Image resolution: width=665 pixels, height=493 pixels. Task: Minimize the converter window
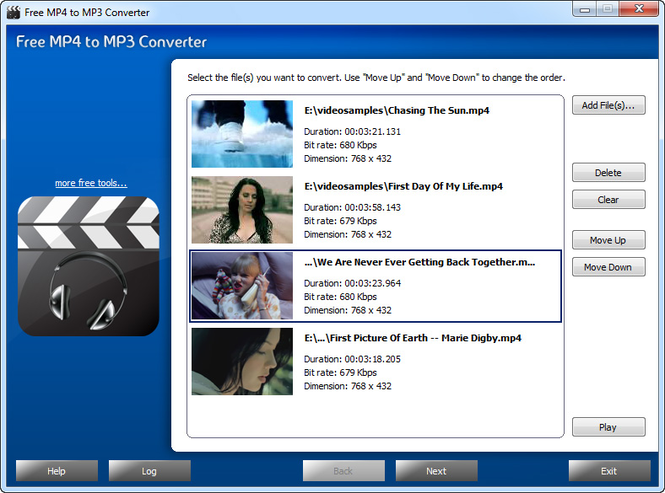point(585,9)
